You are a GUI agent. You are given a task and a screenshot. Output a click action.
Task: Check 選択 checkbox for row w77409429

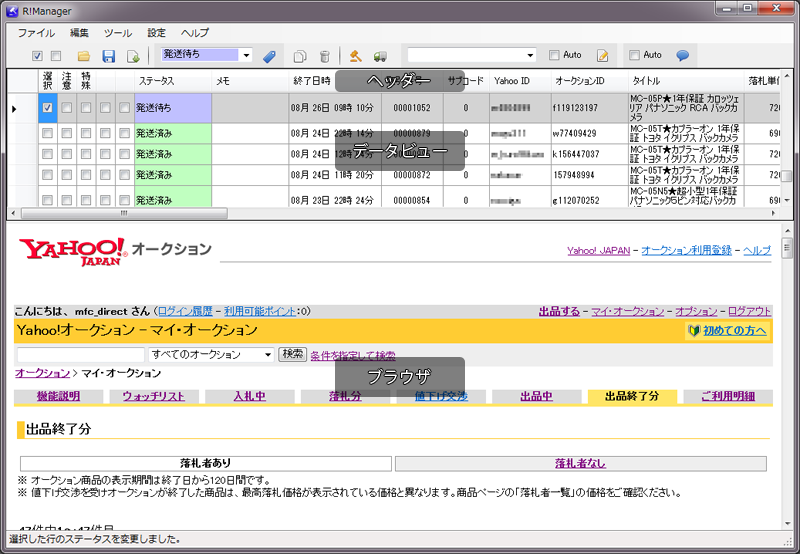[x=47, y=133]
